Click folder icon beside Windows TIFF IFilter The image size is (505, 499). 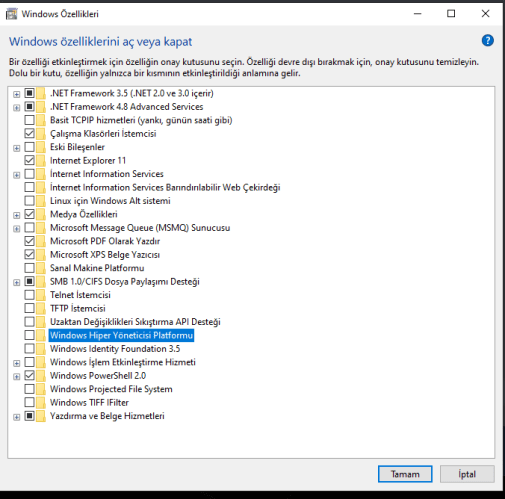tap(41, 402)
